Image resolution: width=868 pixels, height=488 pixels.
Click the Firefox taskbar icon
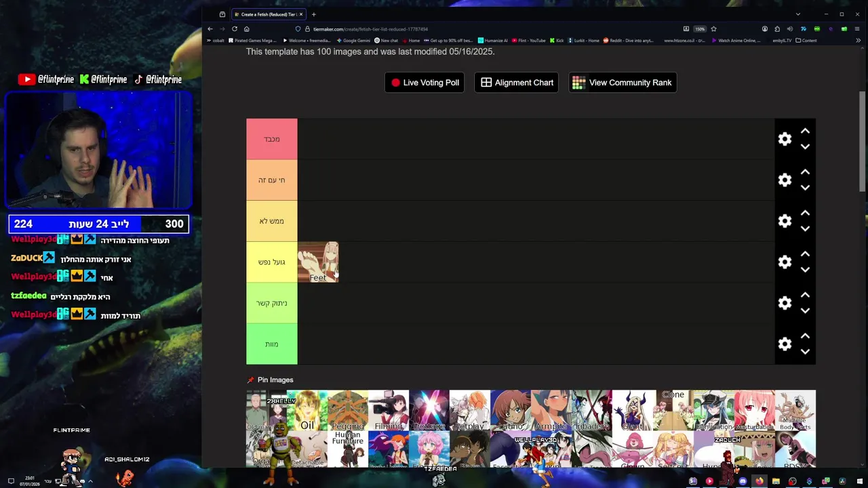[759, 481]
